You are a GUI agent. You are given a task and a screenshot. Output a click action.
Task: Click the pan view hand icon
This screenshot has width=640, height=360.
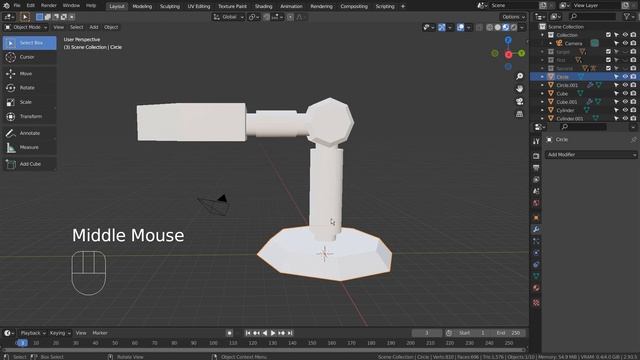tap(519, 89)
